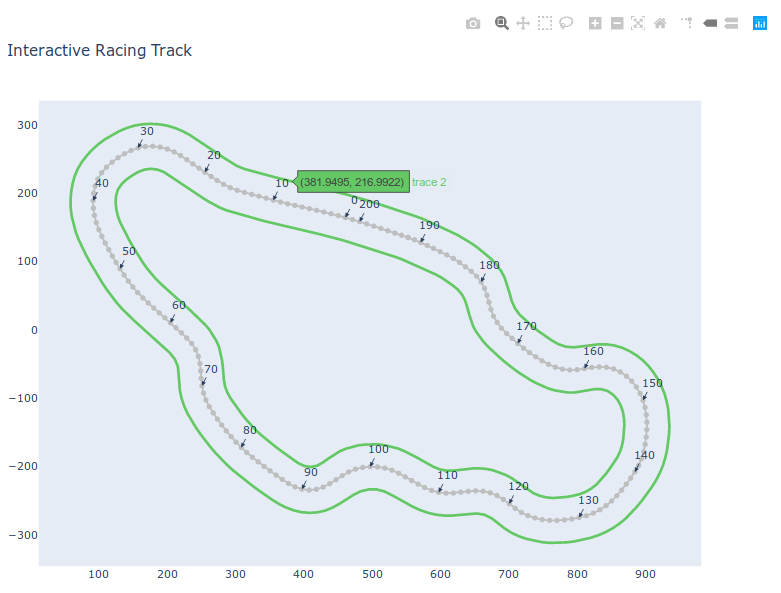781x593 pixels.
Task: Click waypoint marker labeled 30
Action: pyautogui.click(x=139, y=148)
